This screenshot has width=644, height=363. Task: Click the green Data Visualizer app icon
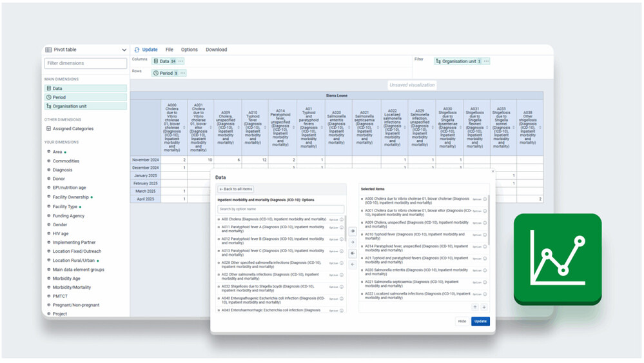[x=557, y=259]
